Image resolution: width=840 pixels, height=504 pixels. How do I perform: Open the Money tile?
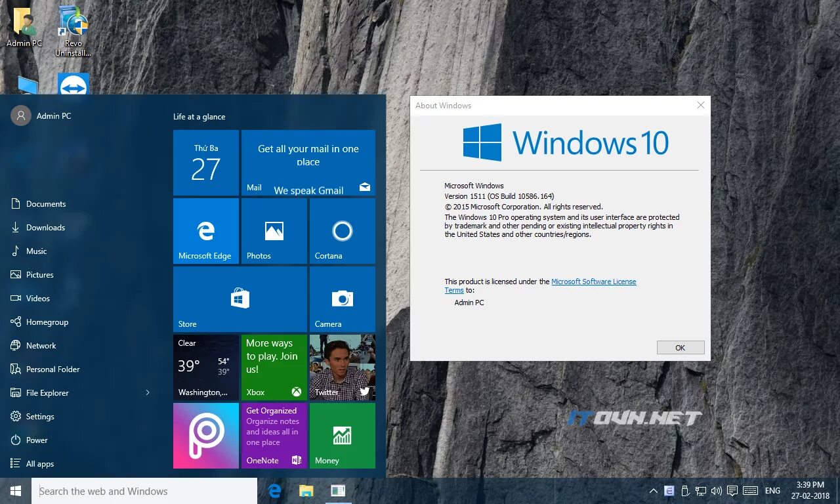tap(343, 436)
